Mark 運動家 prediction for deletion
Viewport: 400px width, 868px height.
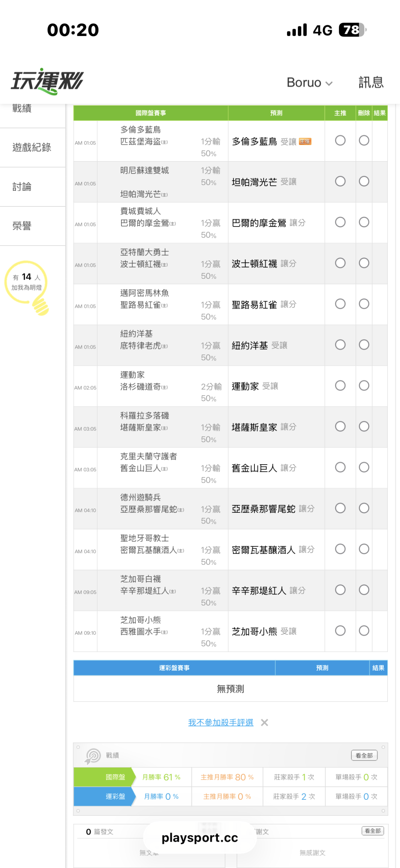tap(364, 386)
